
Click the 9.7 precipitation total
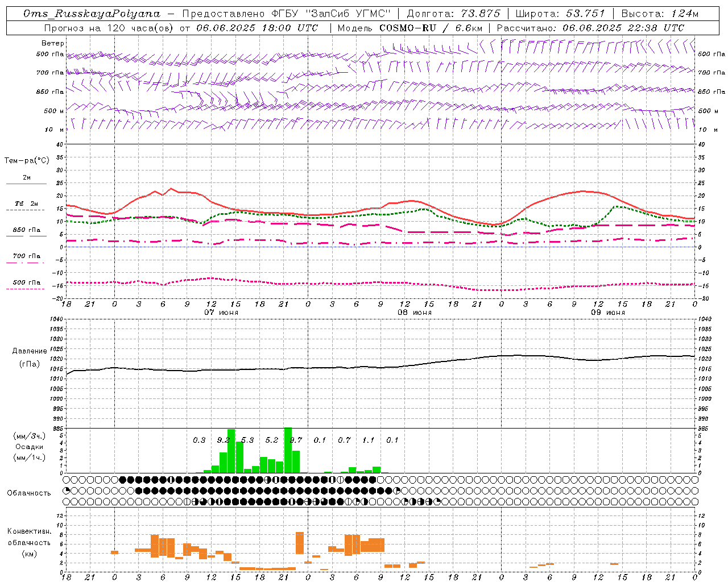coord(296,440)
